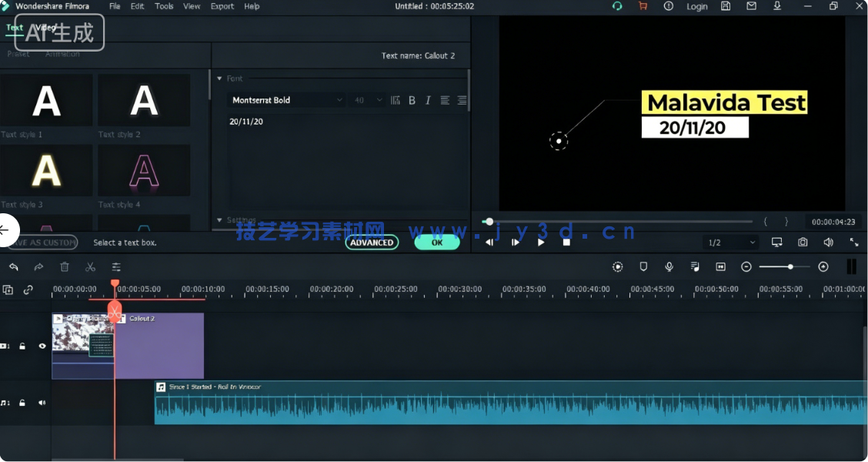Viewport: 868px width, 462px height.
Task: Take a snapshot with the camera icon
Action: (x=803, y=242)
